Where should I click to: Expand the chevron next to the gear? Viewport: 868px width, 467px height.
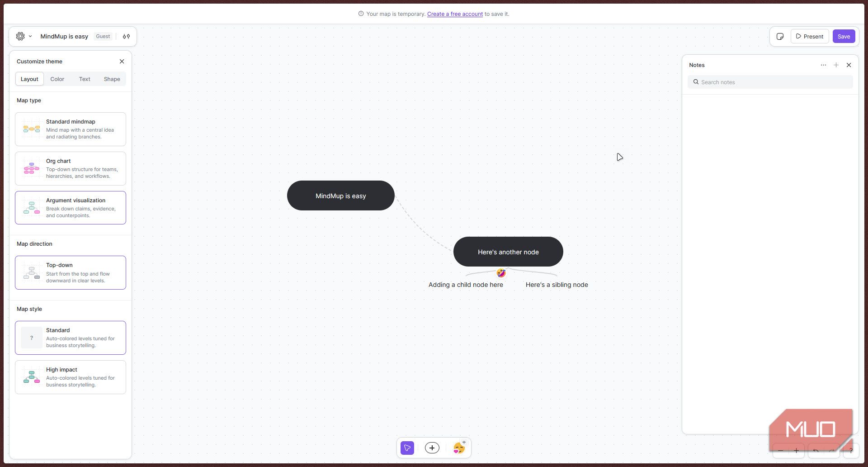30,36
